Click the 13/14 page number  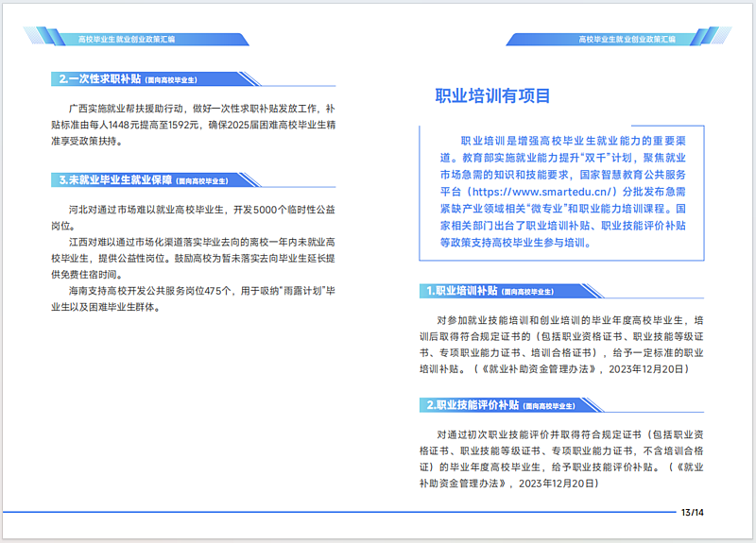[x=693, y=513]
